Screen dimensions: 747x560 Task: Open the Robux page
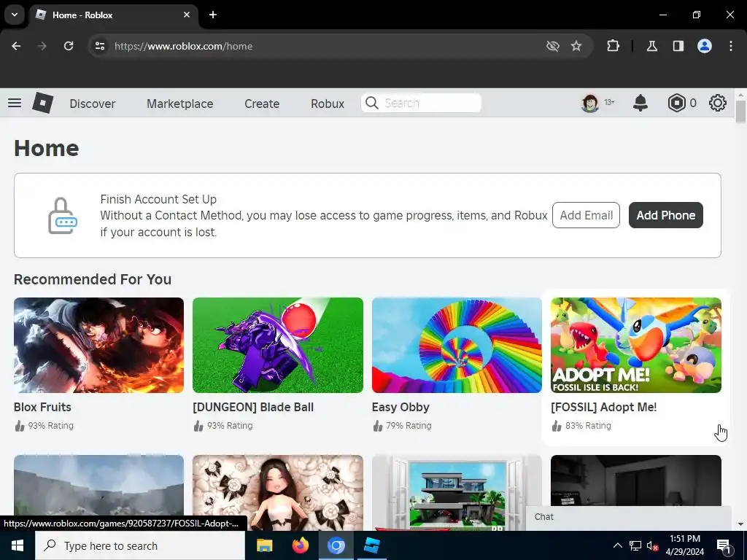[328, 104]
